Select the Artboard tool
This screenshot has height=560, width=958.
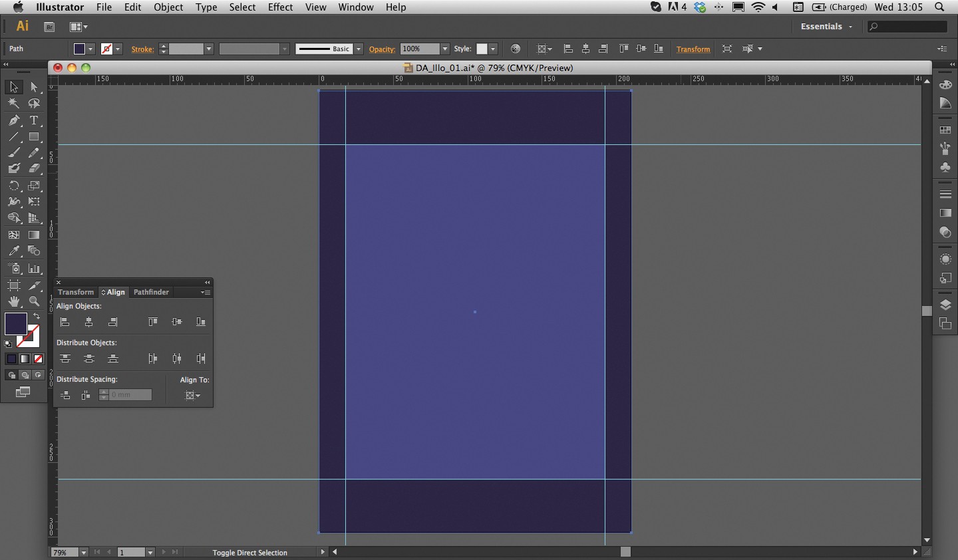(x=14, y=285)
